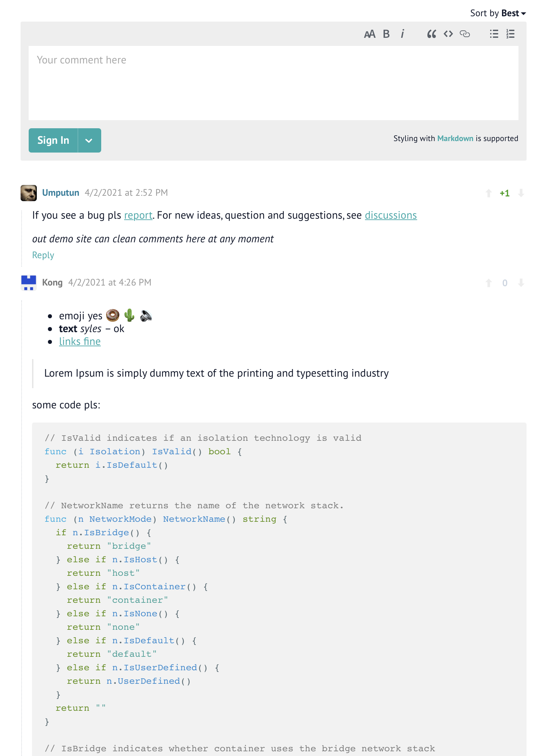Insert a blockquote in the comment
Image resolution: width=535 pixels, height=756 pixels.
click(431, 34)
